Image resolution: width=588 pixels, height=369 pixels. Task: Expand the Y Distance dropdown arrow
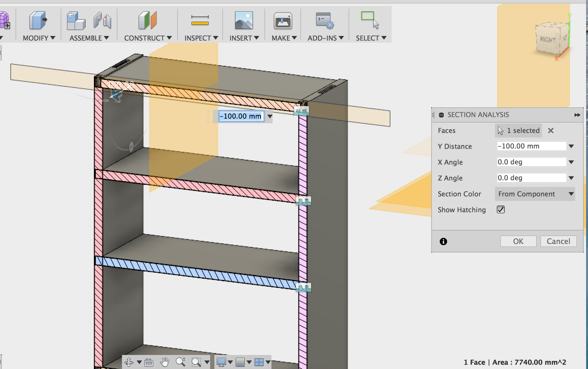(571, 146)
